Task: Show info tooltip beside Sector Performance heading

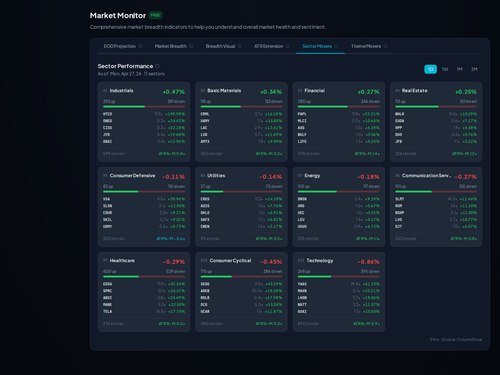Action: pos(157,66)
